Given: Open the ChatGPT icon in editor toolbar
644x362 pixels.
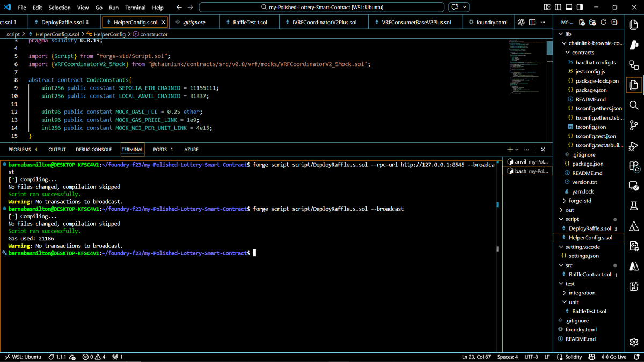Looking at the screenshot, I should coord(521,23).
